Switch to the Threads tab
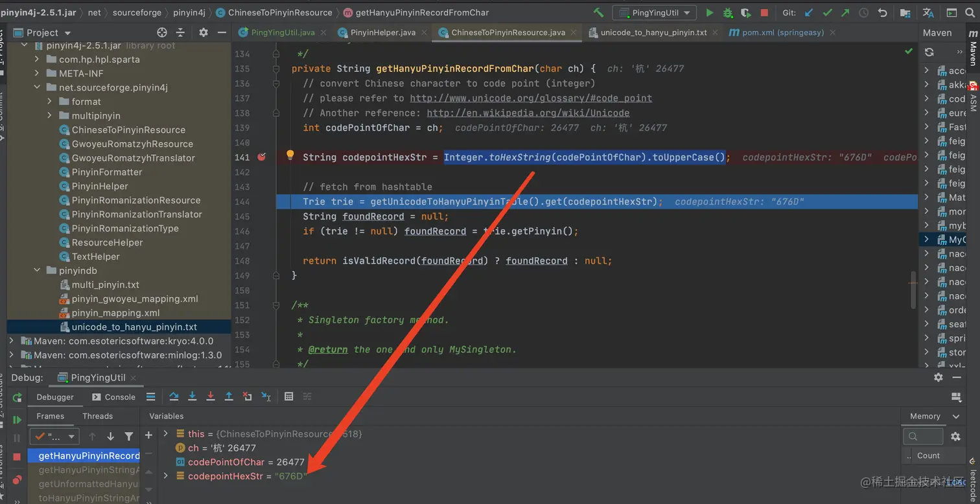 click(97, 416)
